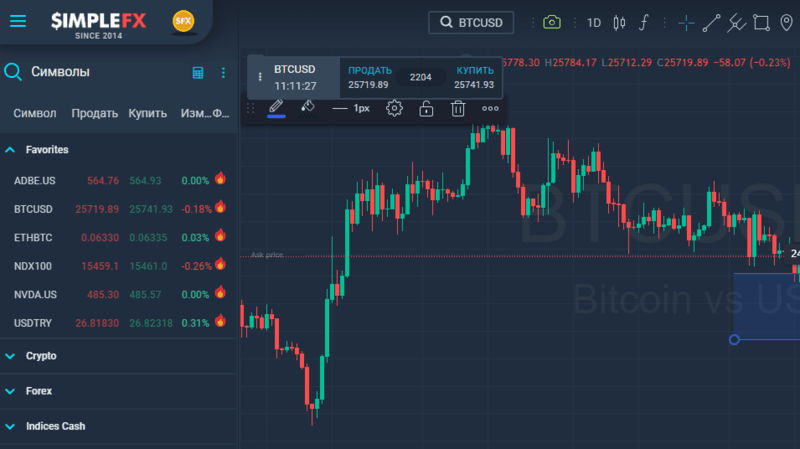Sort by the Продать column header

point(94,113)
